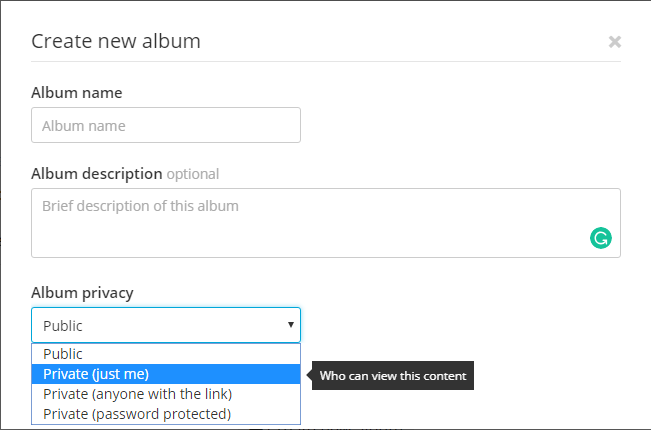Click the dropdown arrow on Album privacy
651x430 pixels.
point(291,325)
